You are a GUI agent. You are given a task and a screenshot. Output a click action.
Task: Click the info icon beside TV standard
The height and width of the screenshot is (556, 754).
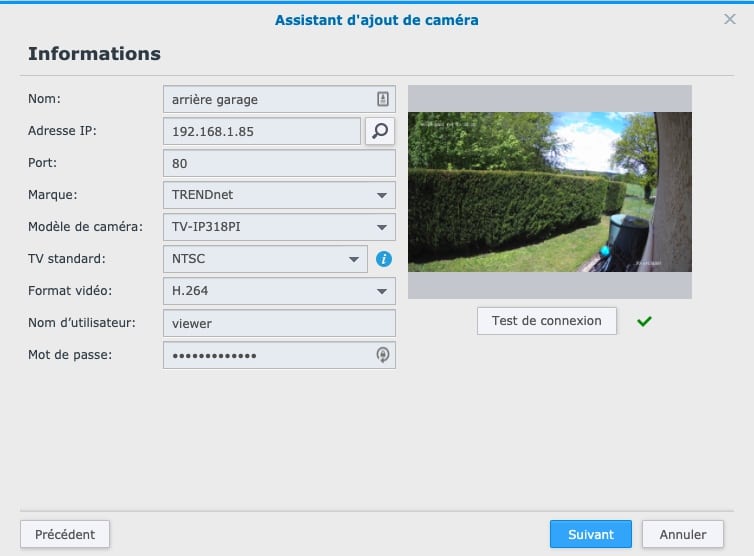(383, 259)
